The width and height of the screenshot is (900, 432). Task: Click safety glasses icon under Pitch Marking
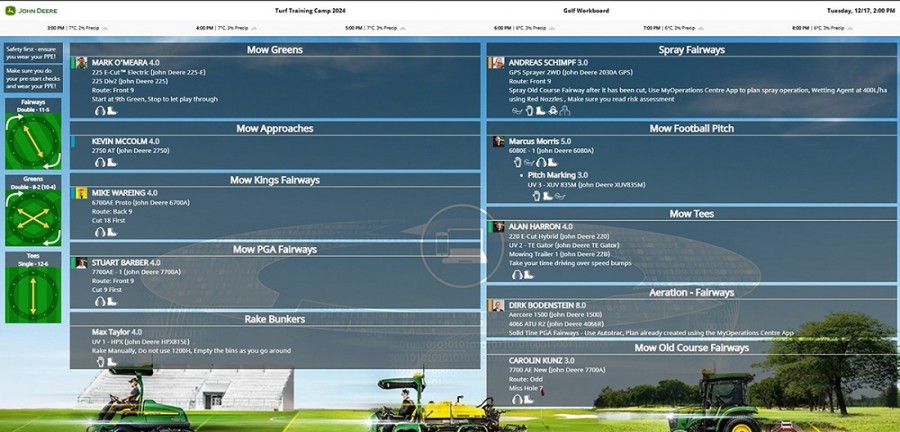click(x=560, y=196)
